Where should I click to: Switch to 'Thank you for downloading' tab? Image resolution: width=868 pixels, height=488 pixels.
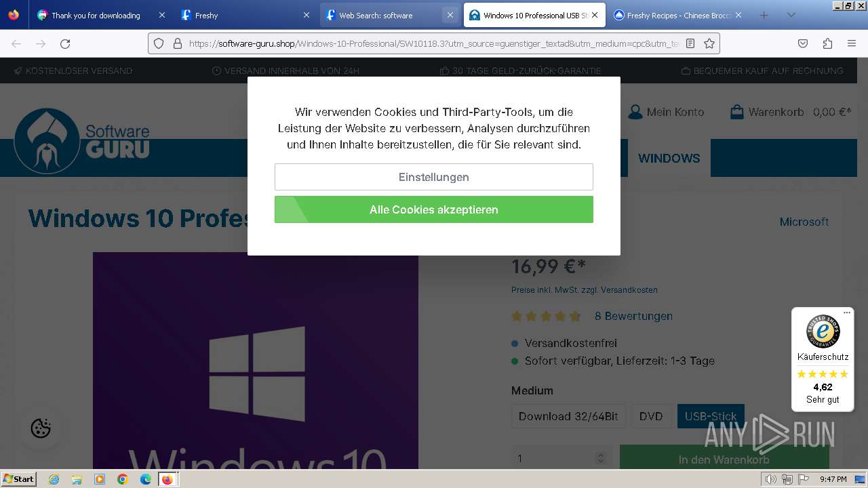pyautogui.click(x=96, y=15)
